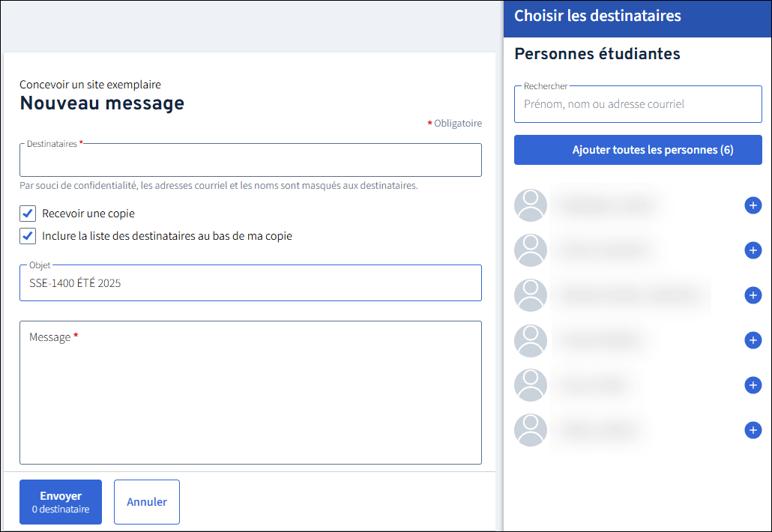
Task: Add the fourth student with plus icon
Action: [753, 340]
